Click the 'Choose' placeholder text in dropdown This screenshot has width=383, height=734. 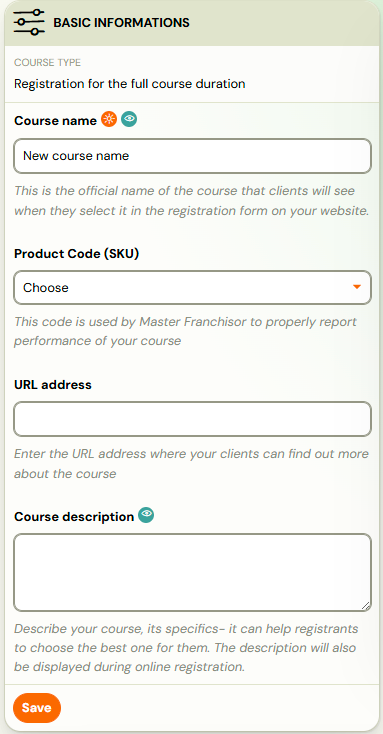[x=46, y=287]
